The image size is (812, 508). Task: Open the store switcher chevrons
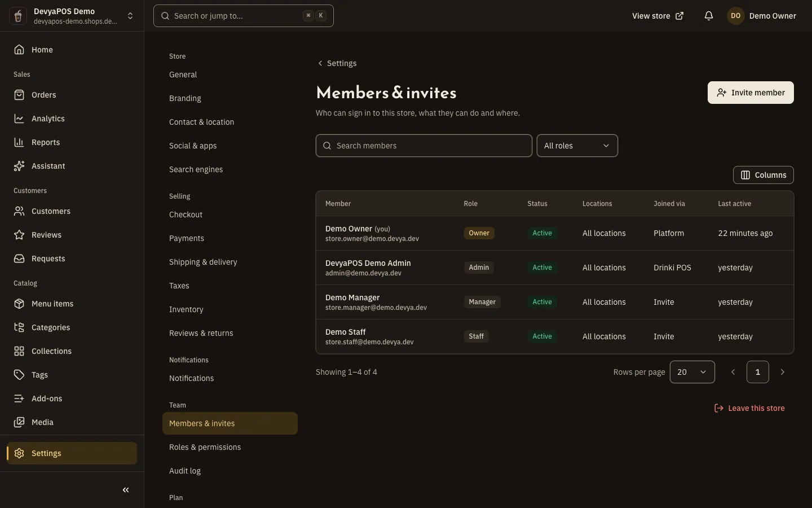tap(130, 16)
